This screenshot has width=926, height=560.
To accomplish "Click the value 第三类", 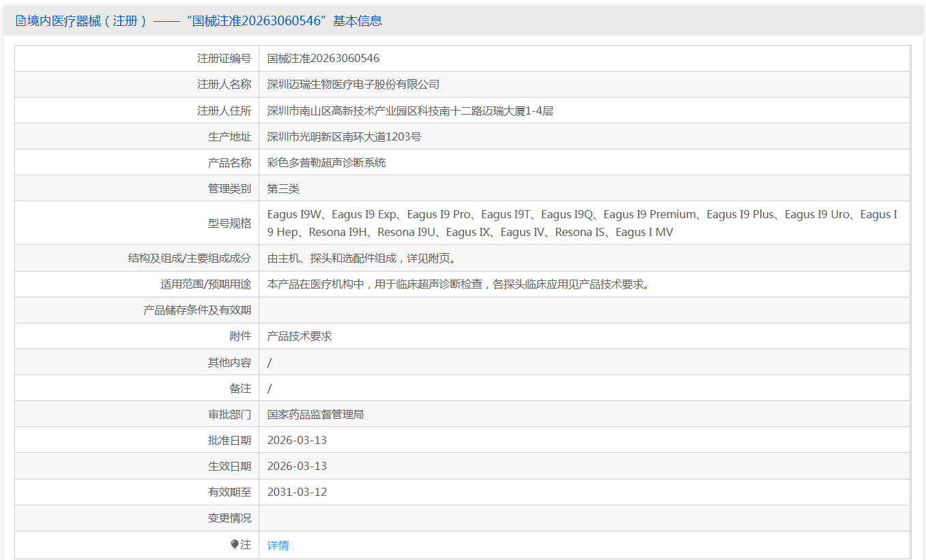I will point(283,188).
